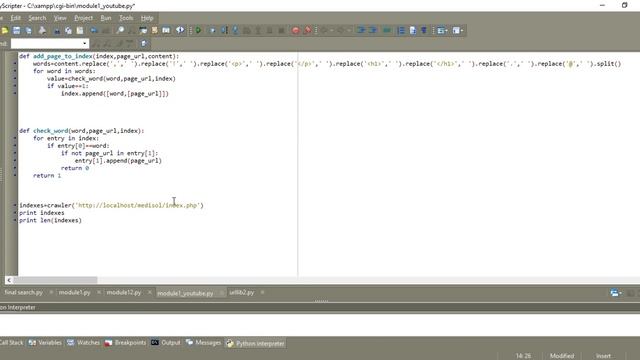Close the final search.py tab
The width and height of the screenshot is (640, 360).
51,292
